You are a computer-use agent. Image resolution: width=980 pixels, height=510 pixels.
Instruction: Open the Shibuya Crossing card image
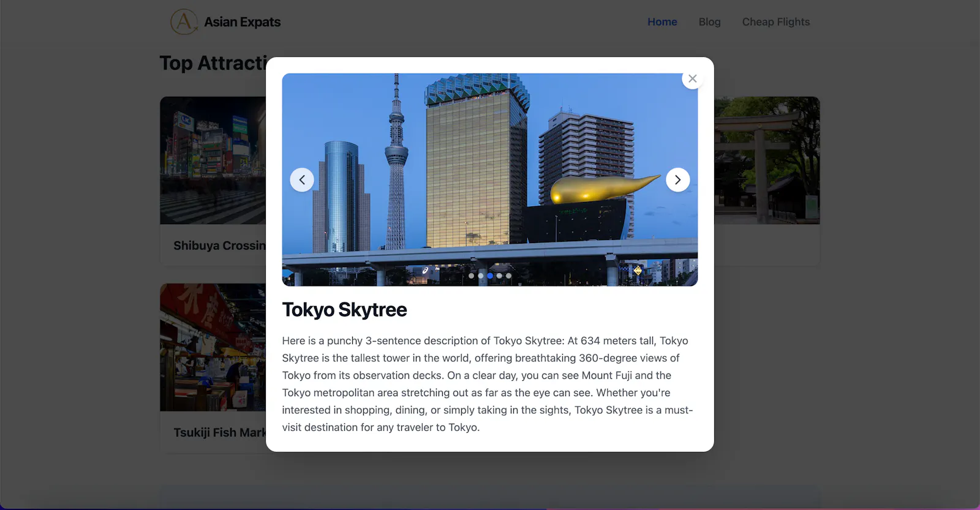tap(213, 160)
